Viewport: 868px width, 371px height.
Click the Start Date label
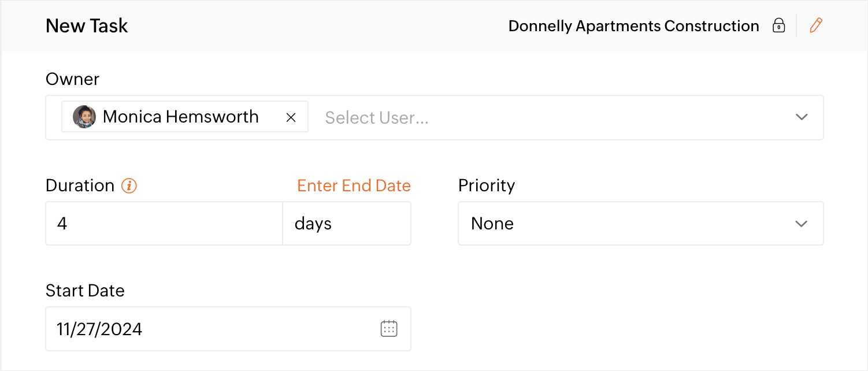[x=85, y=291]
